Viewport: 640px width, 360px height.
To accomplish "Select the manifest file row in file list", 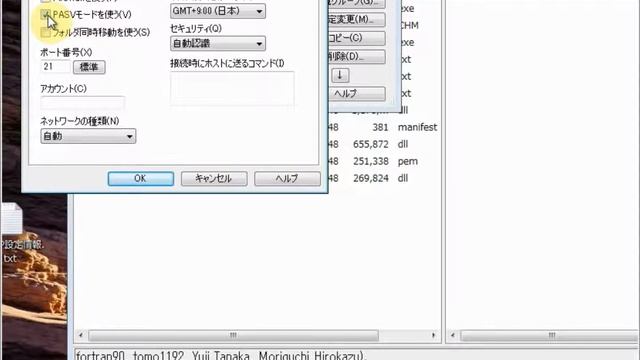I will (384, 127).
